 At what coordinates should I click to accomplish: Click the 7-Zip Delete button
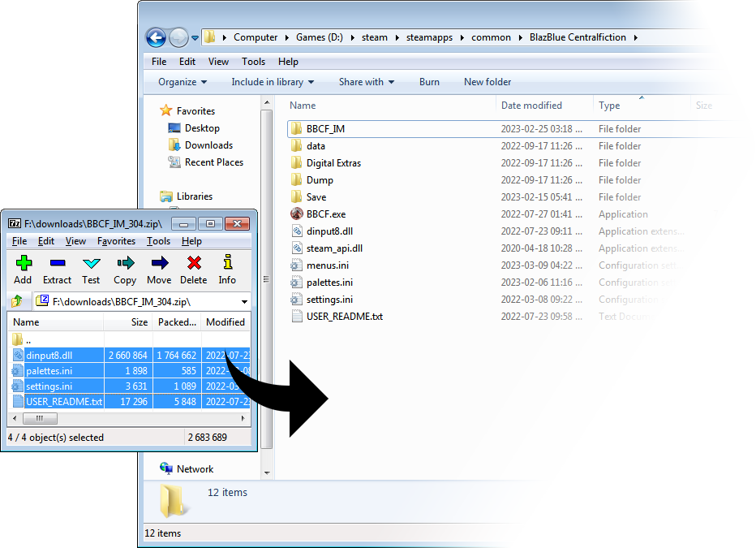193,270
